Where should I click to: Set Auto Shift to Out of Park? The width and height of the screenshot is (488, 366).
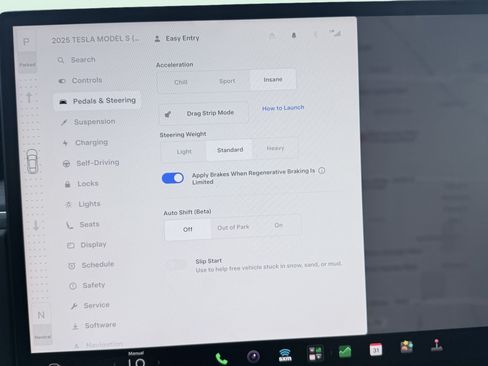click(233, 227)
